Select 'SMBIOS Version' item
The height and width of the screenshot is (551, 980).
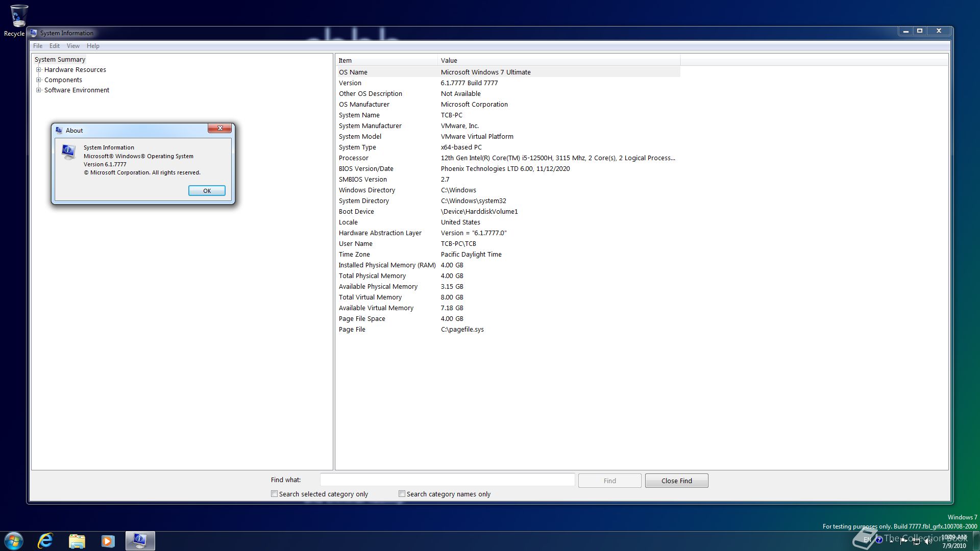363,180
